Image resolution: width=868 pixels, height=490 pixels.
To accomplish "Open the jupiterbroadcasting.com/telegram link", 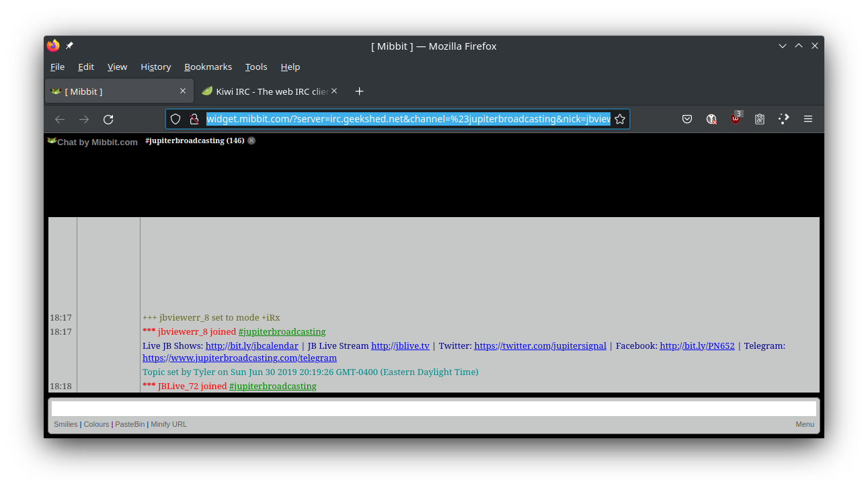I will click(x=239, y=358).
